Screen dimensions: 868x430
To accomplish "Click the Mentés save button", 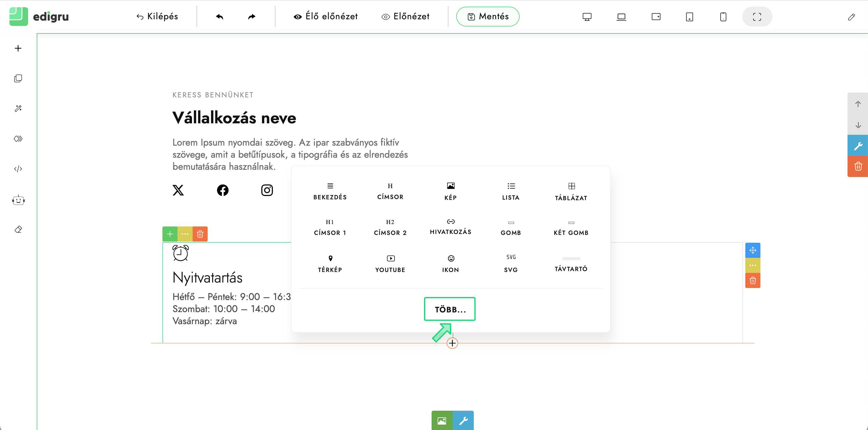I will click(x=488, y=17).
